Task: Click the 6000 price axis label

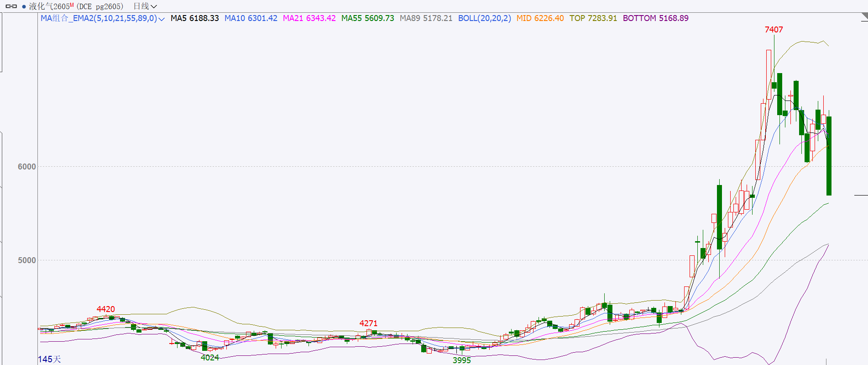Action: [x=26, y=167]
